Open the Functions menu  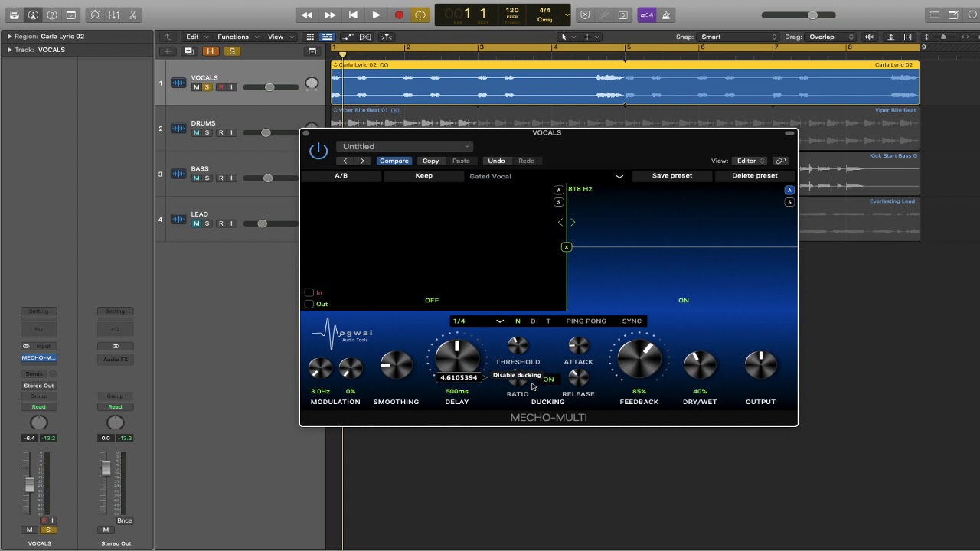pos(237,37)
